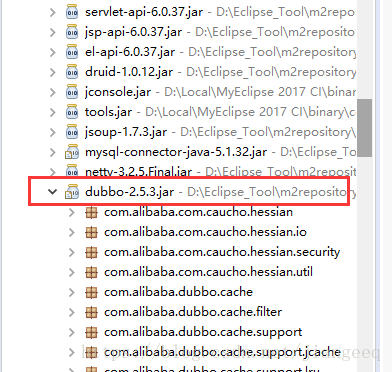Click the jconsole.jar jar icon
The width and height of the screenshot is (392, 372).
(72, 92)
